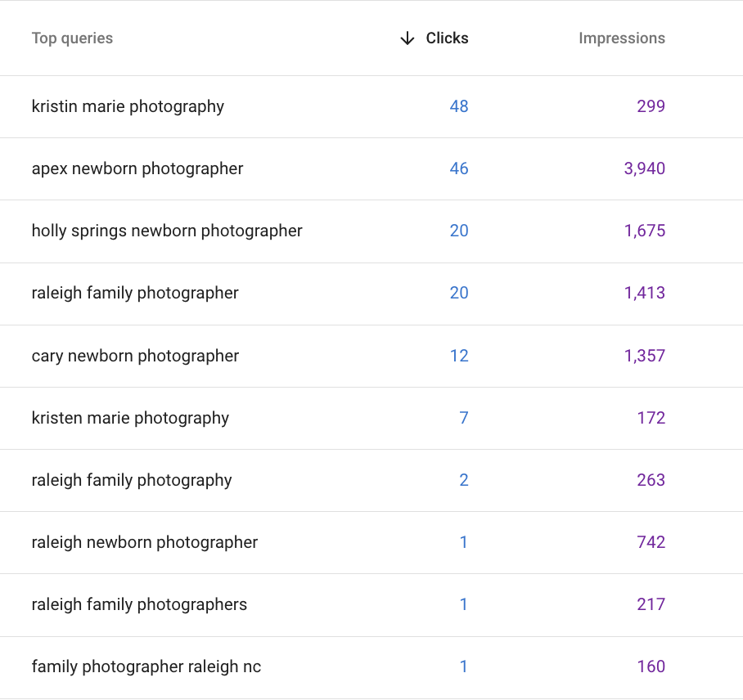Open 'family photographer raleigh nc' query

click(x=146, y=666)
